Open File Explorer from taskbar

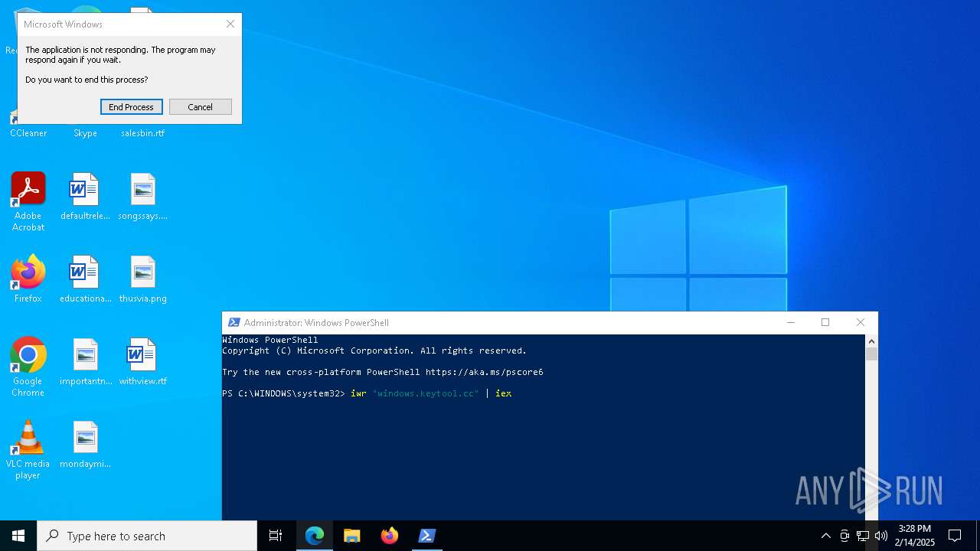(352, 536)
